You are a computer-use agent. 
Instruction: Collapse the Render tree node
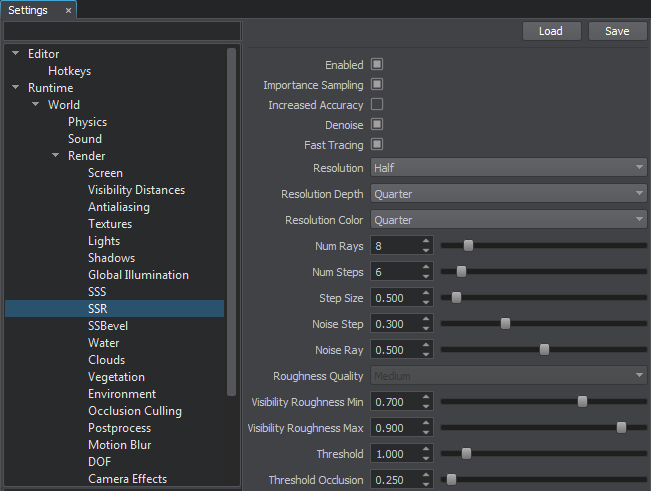(x=56, y=156)
